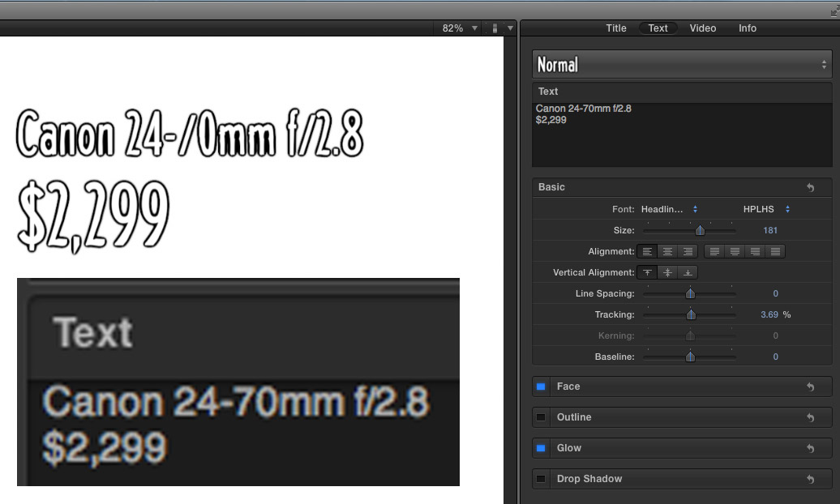Reset the Glow section parameters

811,448
